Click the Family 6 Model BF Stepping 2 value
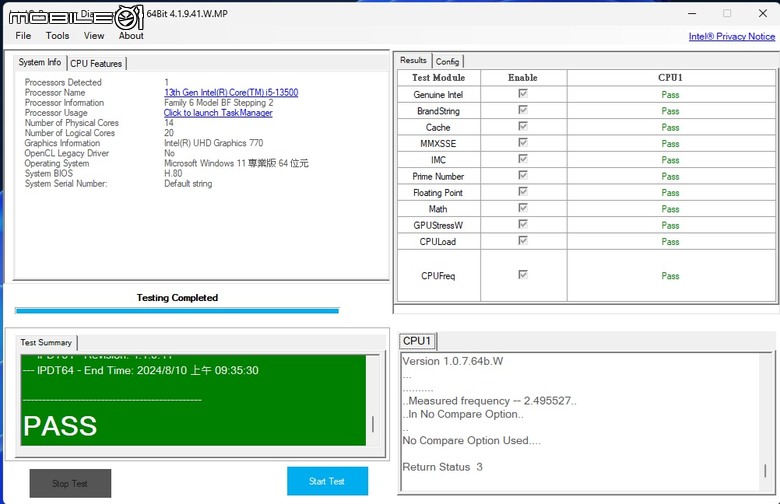Image resolution: width=780 pixels, height=504 pixels. point(219,103)
